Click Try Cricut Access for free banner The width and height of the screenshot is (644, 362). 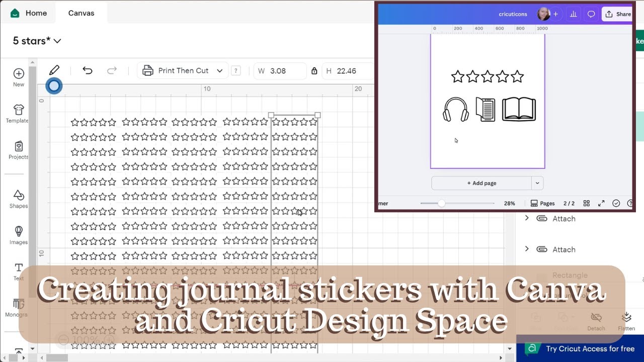click(580, 348)
